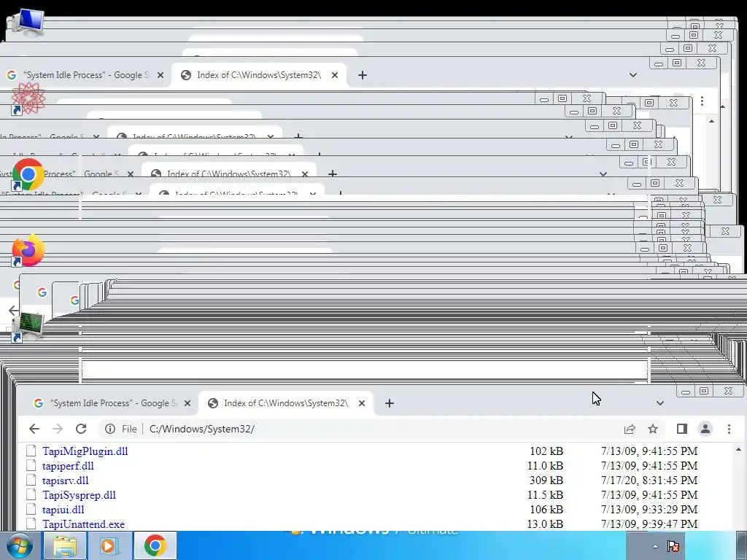Screen dimensions: 747x560
Task: Switch to System Idle Process tab, top background window
Action: tap(86, 75)
